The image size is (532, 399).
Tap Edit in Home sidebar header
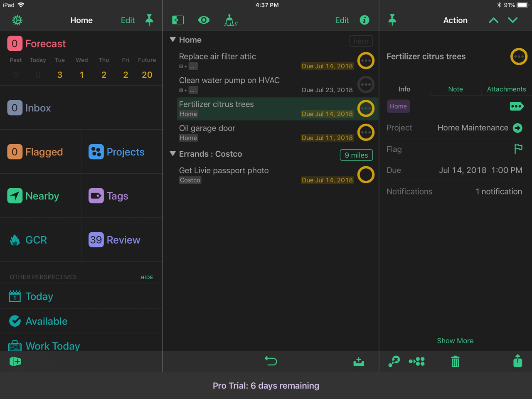pyautogui.click(x=128, y=20)
